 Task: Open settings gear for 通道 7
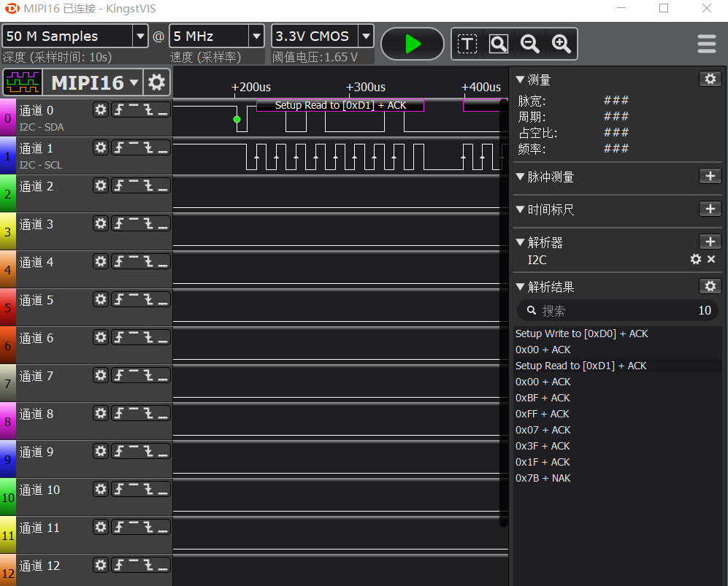[x=101, y=376]
